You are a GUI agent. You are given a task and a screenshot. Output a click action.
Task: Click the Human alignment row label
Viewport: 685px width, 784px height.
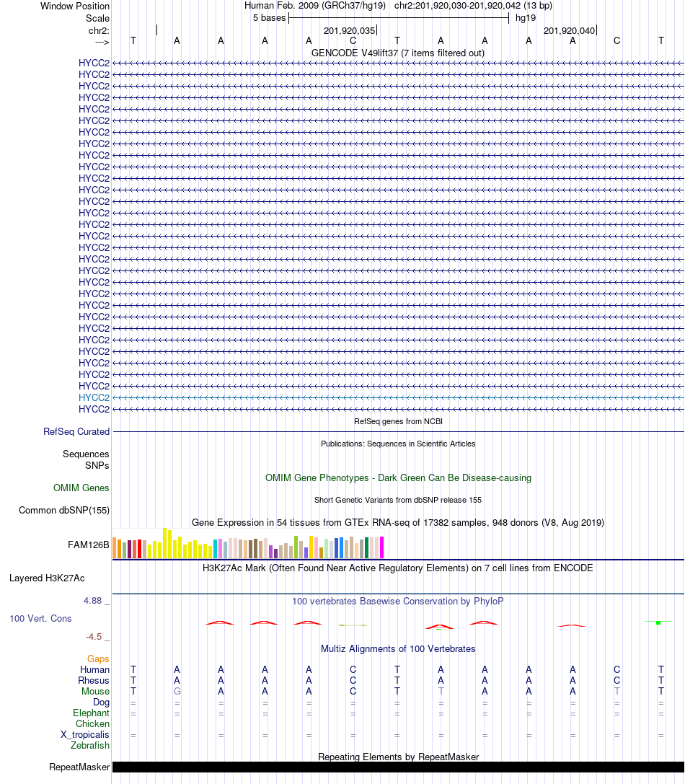94,670
